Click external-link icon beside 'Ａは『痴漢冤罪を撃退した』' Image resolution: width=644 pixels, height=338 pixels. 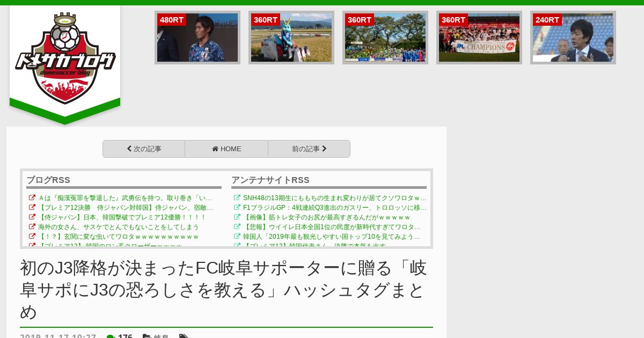coord(32,198)
